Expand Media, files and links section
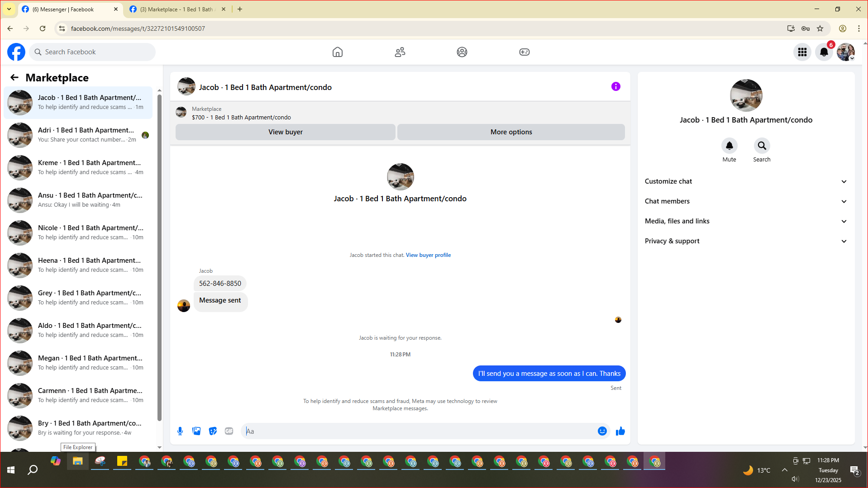Screen dimensions: 868x488 click(746, 221)
